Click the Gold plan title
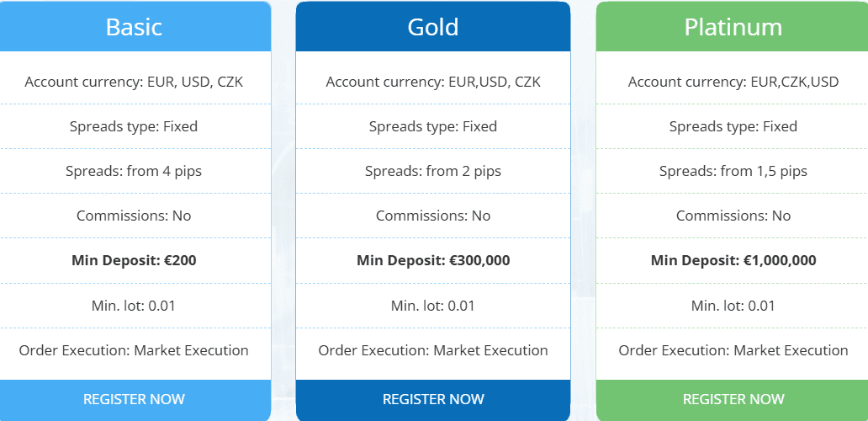This screenshot has width=868, height=421. (x=433, y=27)
